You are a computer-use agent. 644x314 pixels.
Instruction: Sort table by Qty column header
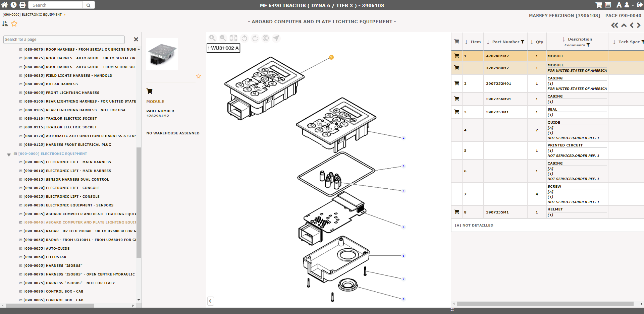point(537,42)
